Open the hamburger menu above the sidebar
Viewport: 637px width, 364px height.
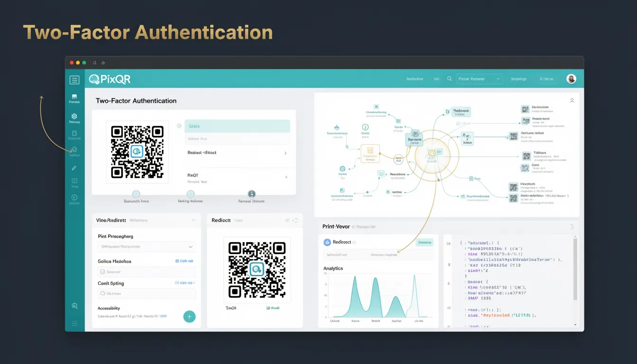(x=74, y=80)
